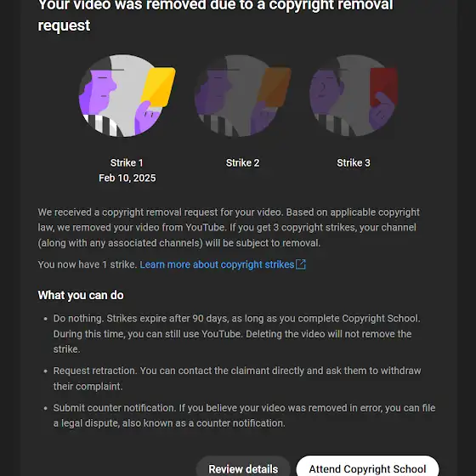Click the dimmed Strike 3 red card illustration
The height and width of the screenshot is (476, 476).
(x=354, y=95)
